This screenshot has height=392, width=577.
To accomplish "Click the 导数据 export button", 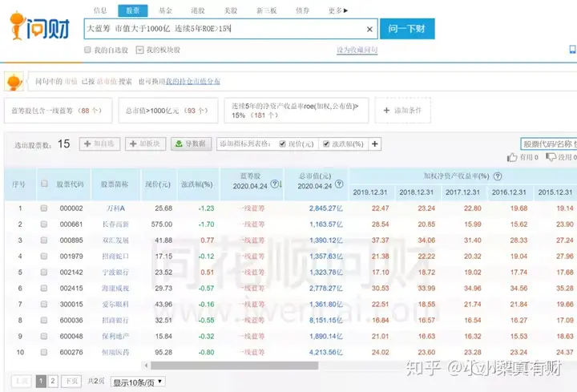I will pos(191,144).
